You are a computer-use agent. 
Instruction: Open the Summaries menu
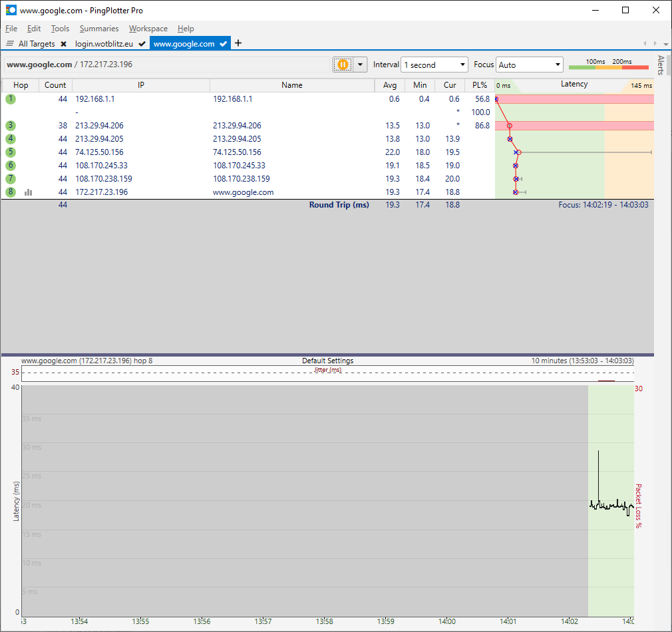[99, 29]
